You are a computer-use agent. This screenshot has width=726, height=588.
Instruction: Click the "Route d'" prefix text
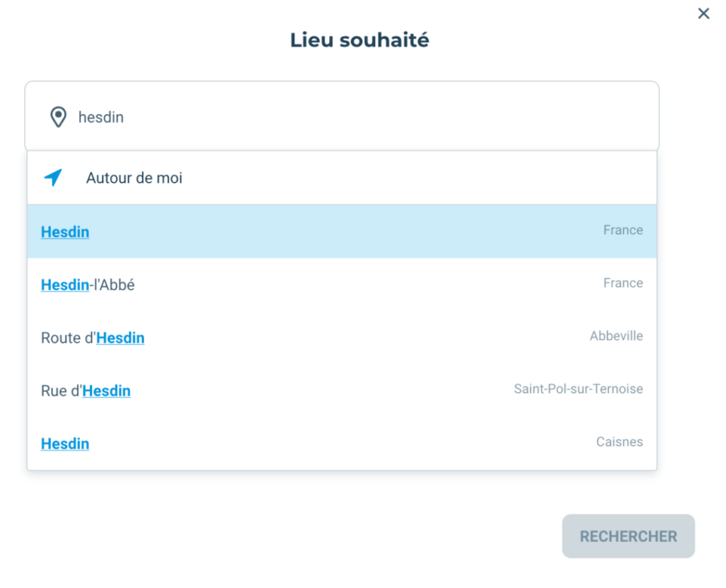point(68,338)
